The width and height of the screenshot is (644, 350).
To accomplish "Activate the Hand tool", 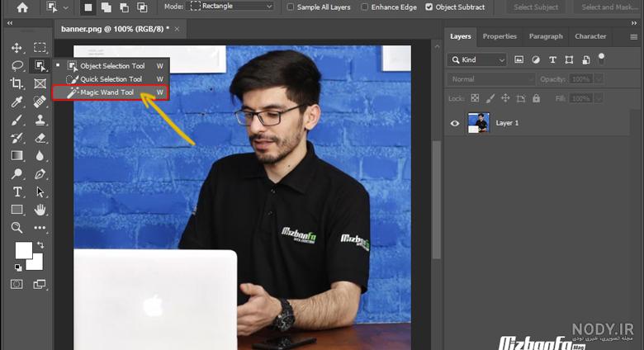I will coord(40,210).
